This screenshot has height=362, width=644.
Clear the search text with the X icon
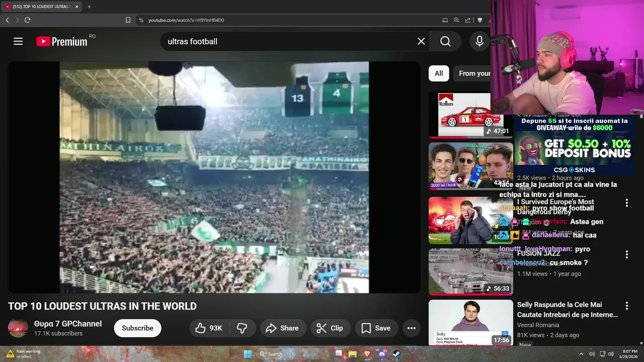(x=421, y=41)
